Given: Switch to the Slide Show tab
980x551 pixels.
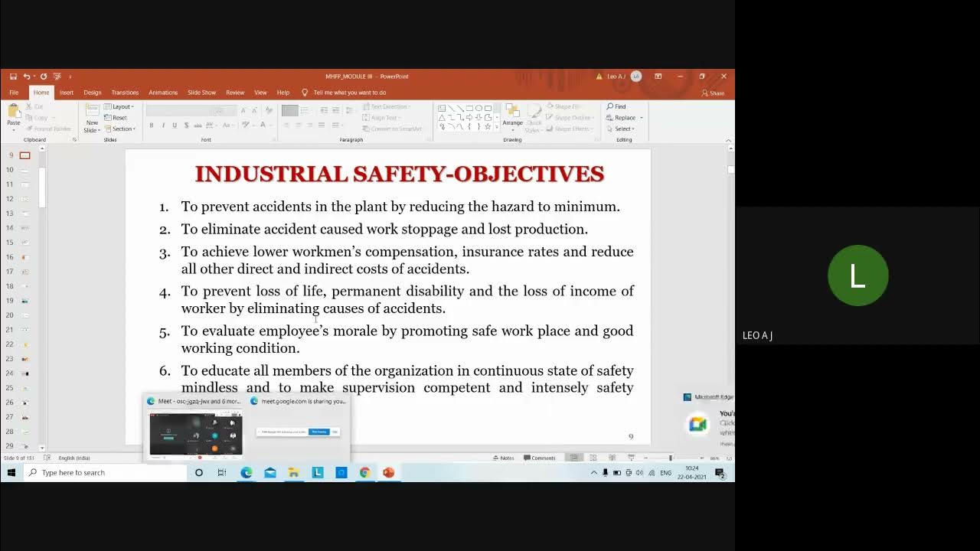Looking at the screenshot, I should (x=201, y=93).
